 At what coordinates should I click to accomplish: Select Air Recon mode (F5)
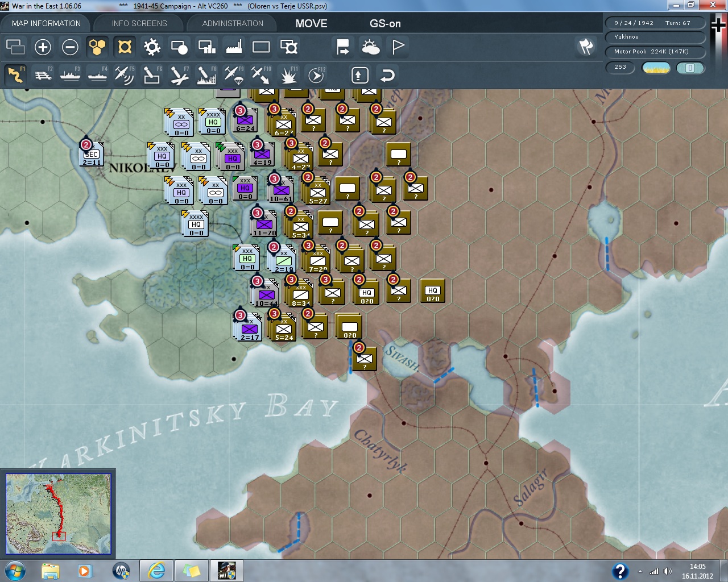[x=125, y=75]
